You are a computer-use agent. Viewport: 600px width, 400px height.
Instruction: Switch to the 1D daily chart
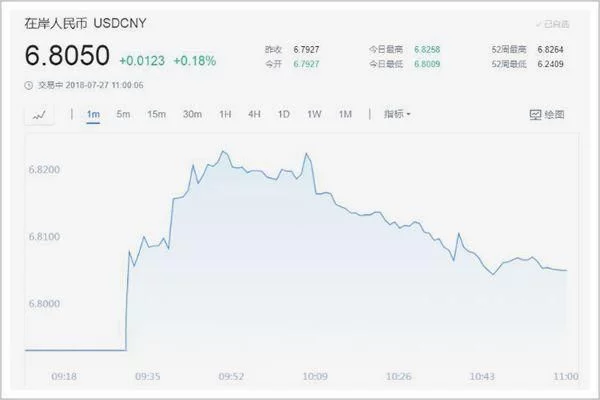tap(284, 114)
